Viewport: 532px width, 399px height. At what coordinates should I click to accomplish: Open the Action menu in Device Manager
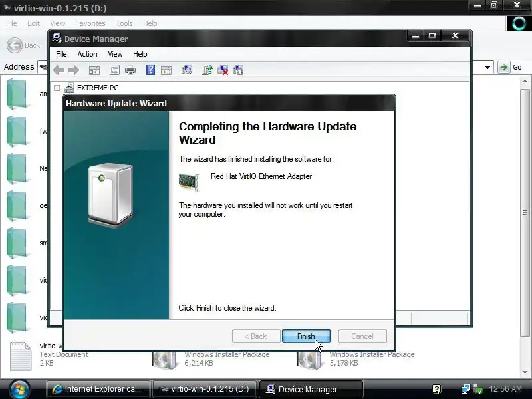(87, 54)
